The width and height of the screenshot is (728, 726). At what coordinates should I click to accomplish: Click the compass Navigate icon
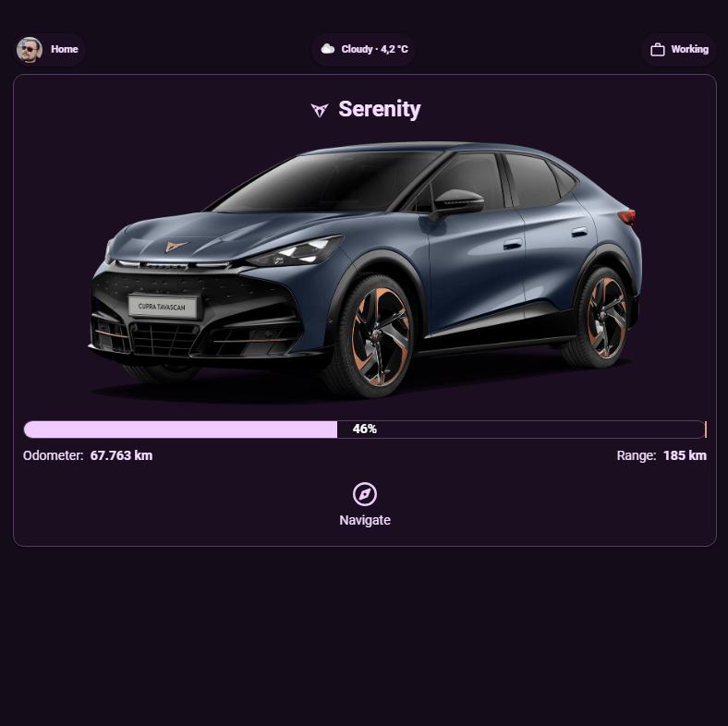pyautogui.click(x=365, y=494)
